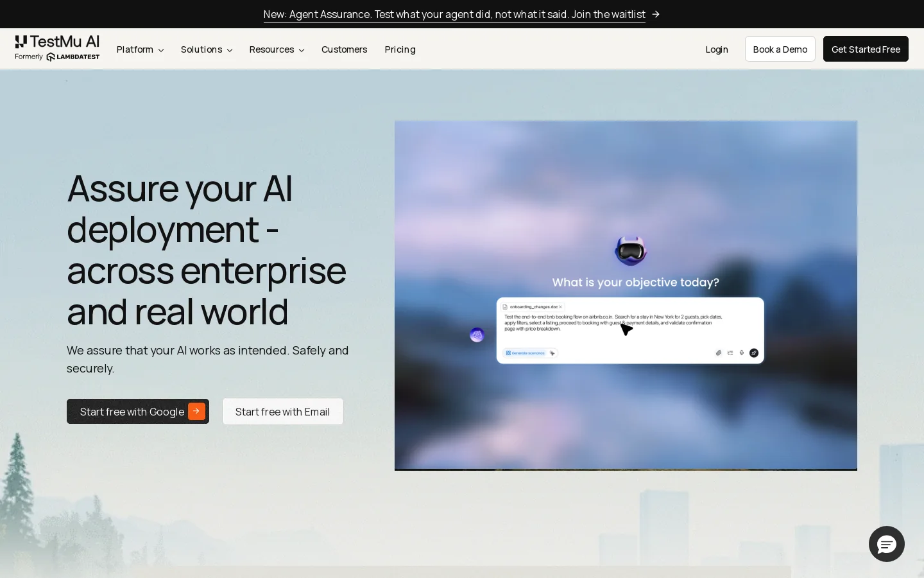924x578 pixels.
Task: Expand the Resources menu
Action: coord(277,49)
